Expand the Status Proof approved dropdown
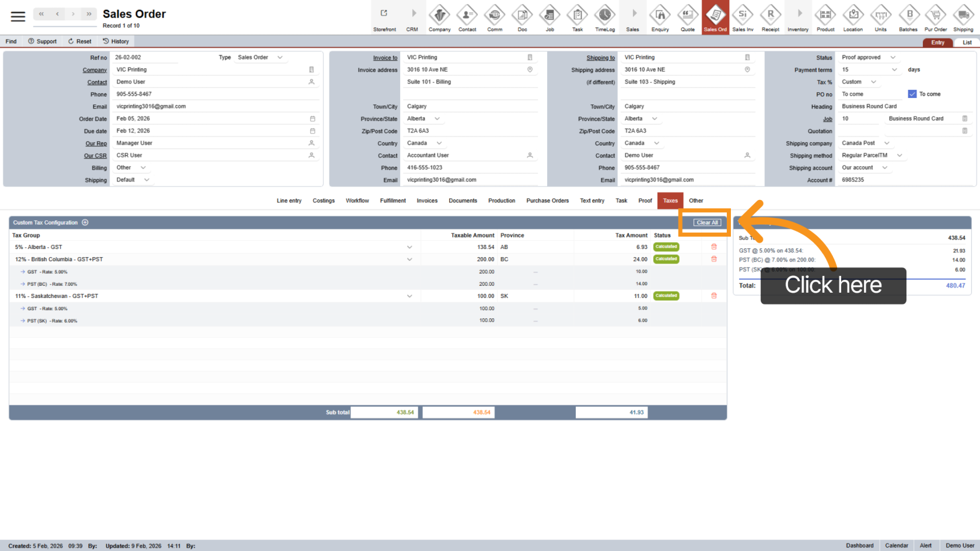The width and height of the screenshot is (980, 551). (x=892, y=58)
